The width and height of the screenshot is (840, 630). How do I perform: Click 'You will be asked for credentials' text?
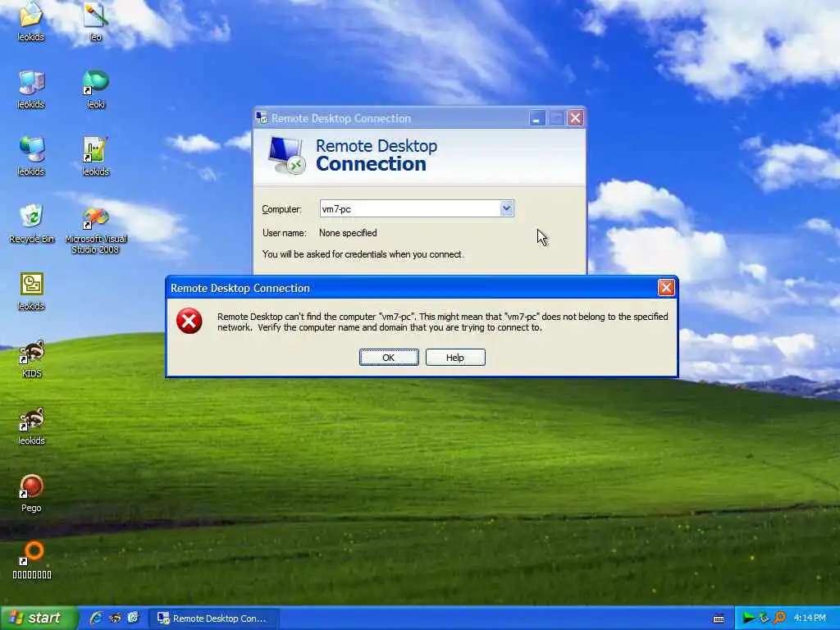coord(363,254)
